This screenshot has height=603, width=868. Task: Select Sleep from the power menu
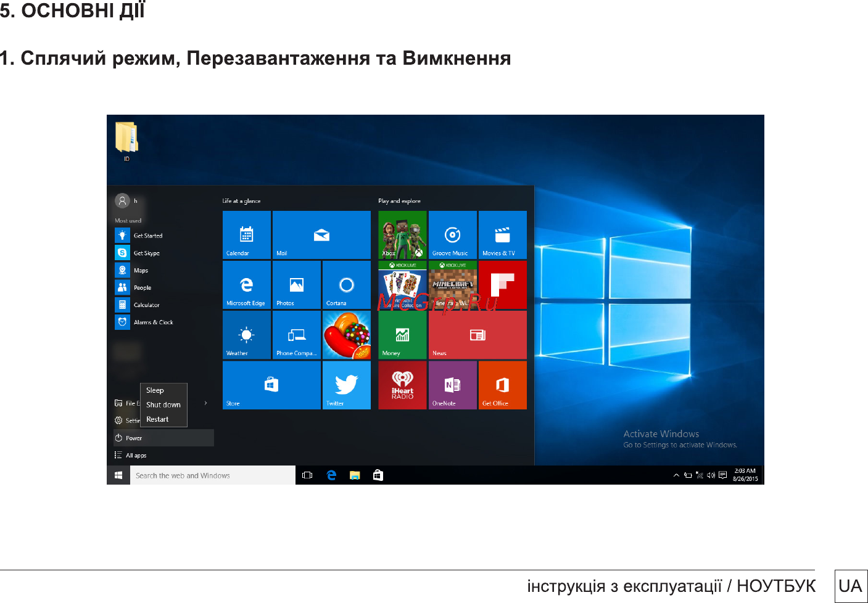pos(163,390)
